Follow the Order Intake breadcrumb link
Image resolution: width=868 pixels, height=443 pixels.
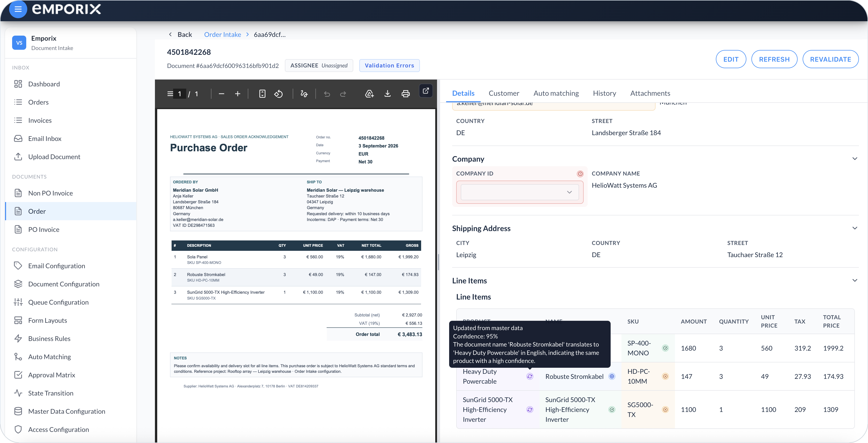tap(222, 34)
